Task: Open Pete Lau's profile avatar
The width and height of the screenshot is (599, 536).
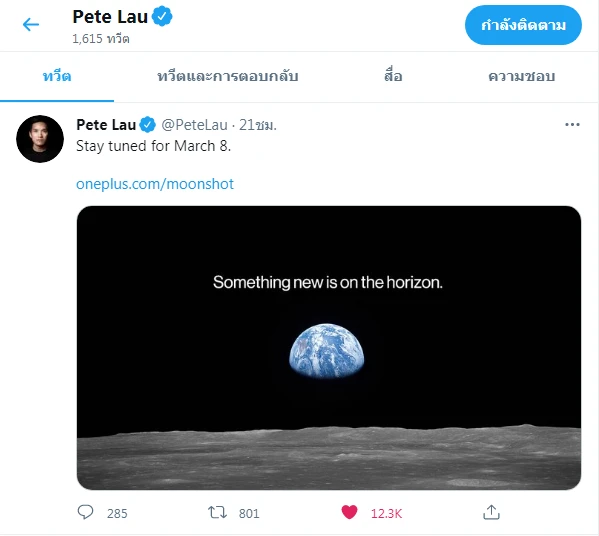Action: 40,139
